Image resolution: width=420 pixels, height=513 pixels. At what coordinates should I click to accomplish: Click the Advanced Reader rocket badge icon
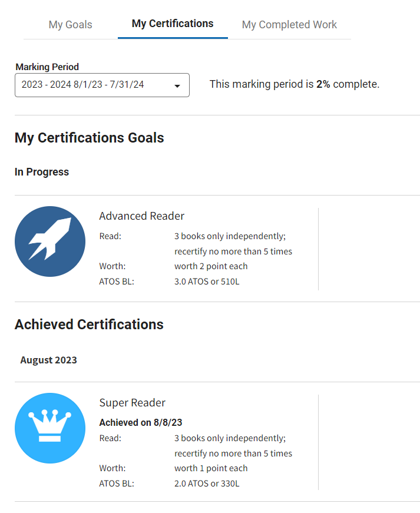(50, 241)
